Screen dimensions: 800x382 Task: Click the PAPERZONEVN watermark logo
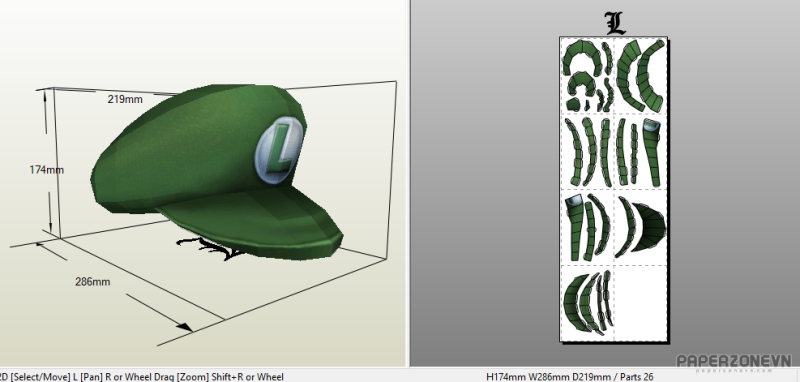coord(734,362)
